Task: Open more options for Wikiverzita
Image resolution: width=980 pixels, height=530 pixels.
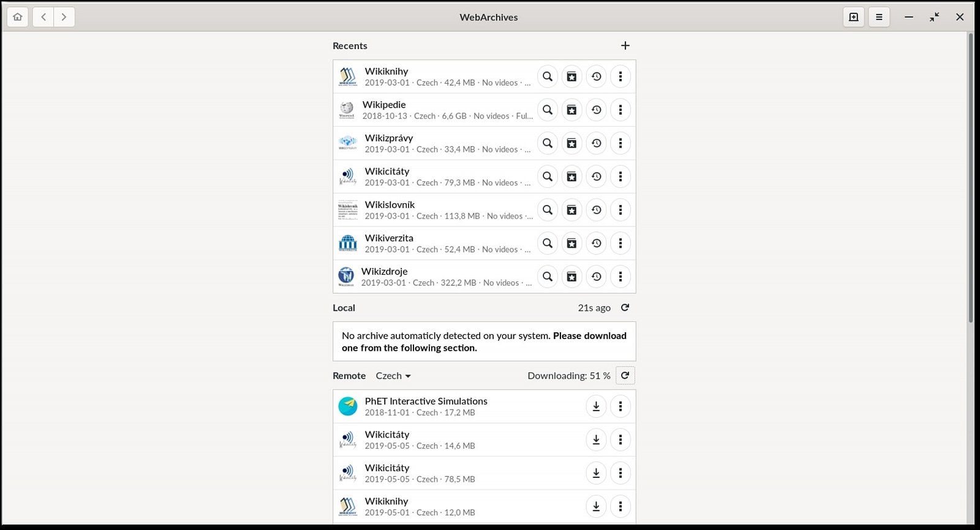Action: coord(620,243)
